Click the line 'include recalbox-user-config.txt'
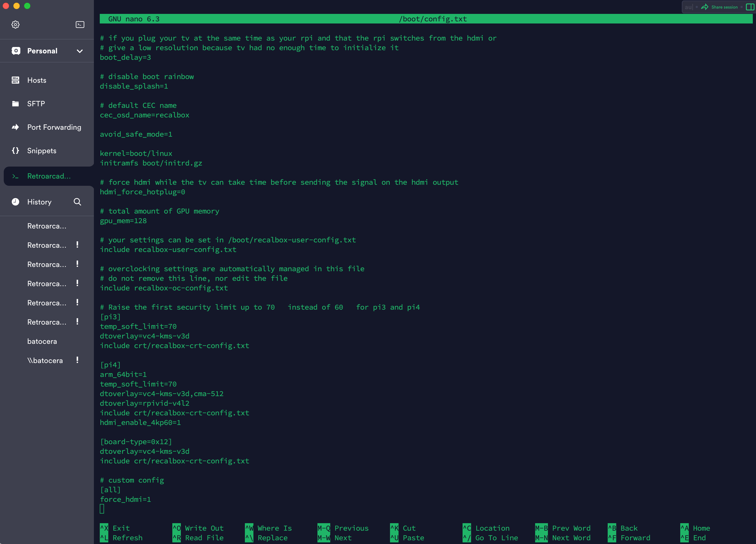This screenshot has height=544, width=756. point(168,250)
